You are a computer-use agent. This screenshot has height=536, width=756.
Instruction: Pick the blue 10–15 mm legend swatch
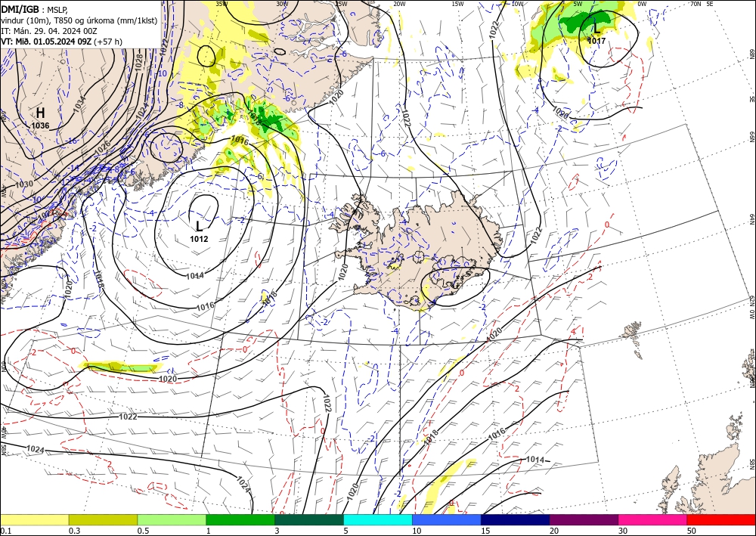click(447, 519)
